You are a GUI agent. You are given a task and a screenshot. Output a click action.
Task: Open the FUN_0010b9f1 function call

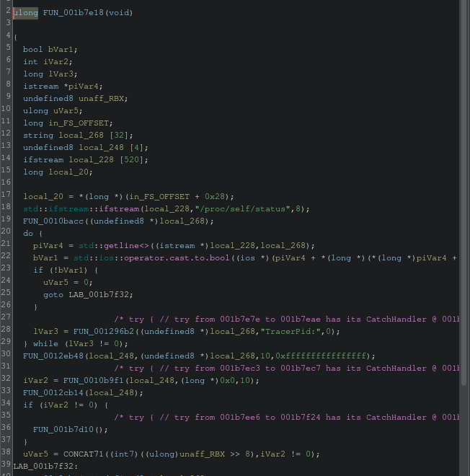94,380
